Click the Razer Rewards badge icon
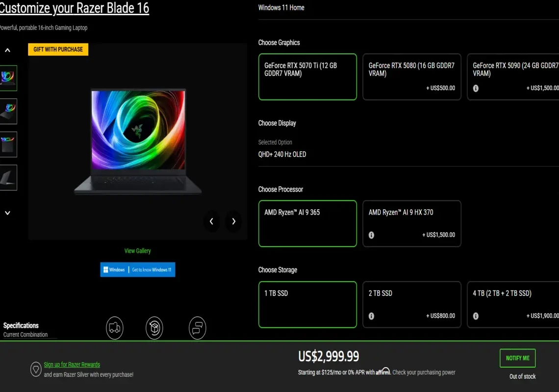 coord(36,369)
